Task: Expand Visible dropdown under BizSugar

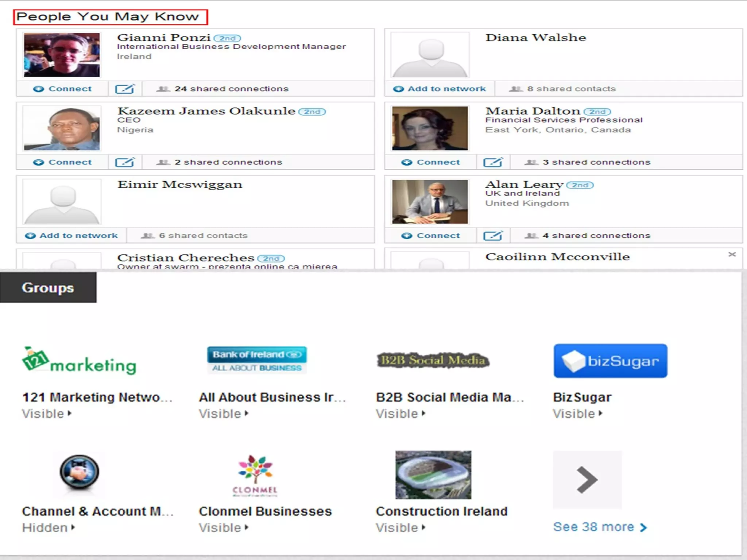Action: [x=577, y=414]
